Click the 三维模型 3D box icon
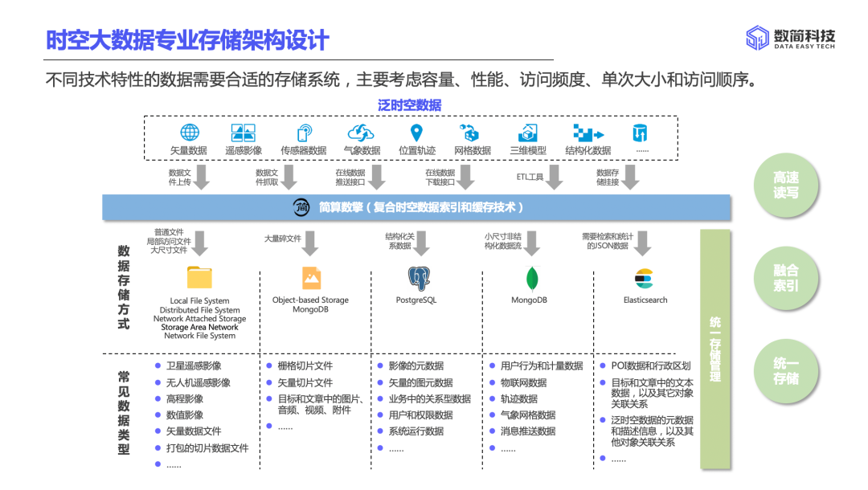Image resolution: width=868 pixels, height=490 pixels. coord(527,133)
